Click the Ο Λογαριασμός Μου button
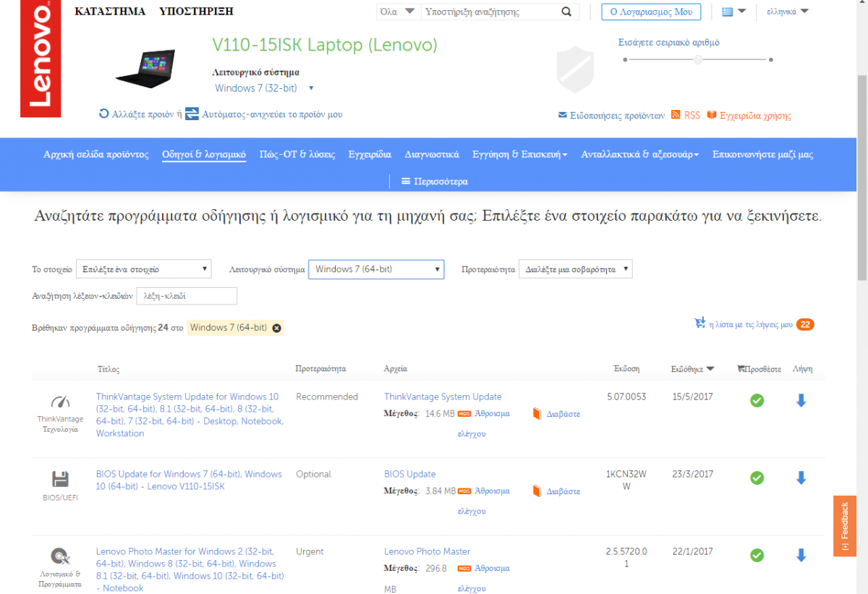The width and height of the screenshot is (868, 594). click(x=651, y=12)
